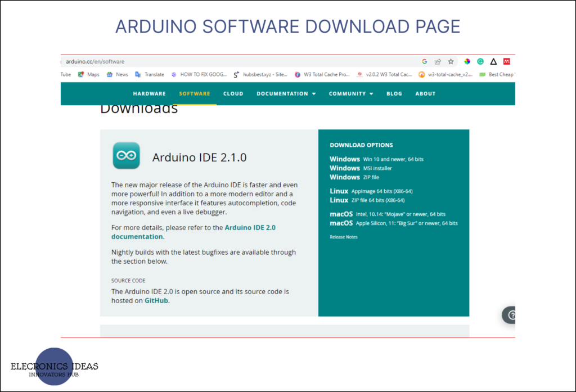This screenshot has width=576, height=392.
Task: Open the help question mark button
Action: [x=510, y=315]
